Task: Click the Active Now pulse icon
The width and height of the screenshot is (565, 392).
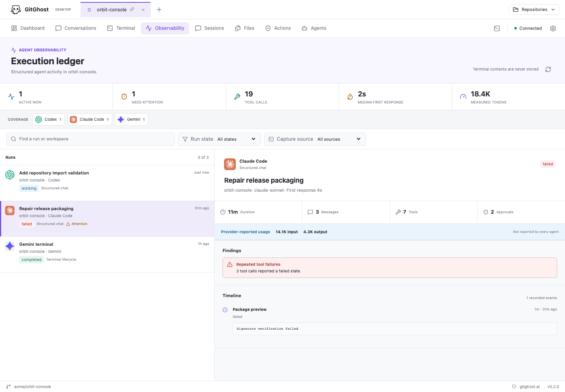Action: click(11, 97)
